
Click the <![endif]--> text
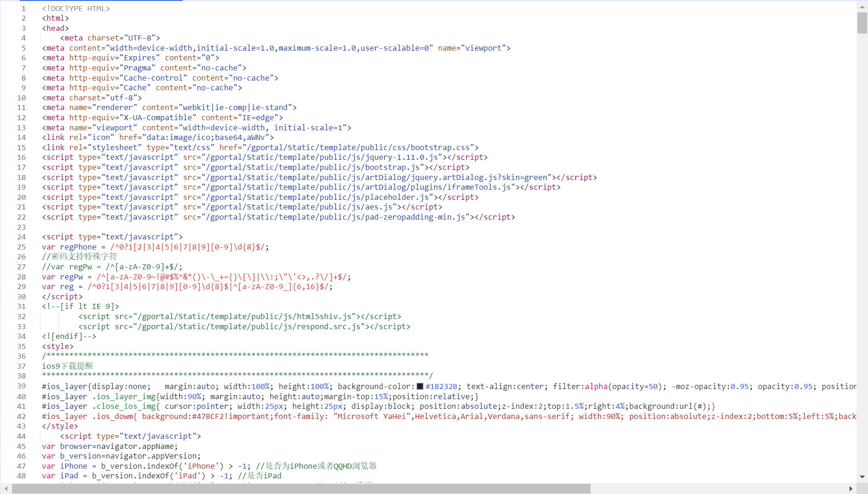coord(69,336)
